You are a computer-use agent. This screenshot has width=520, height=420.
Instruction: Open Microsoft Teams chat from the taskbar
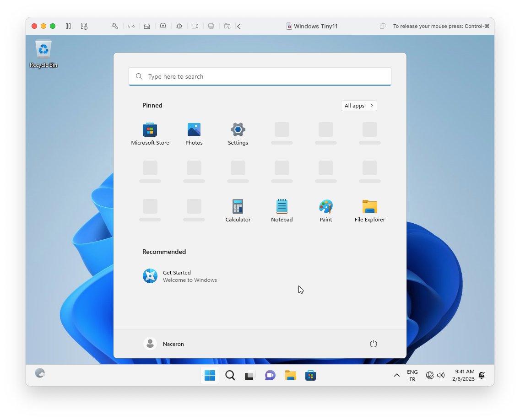click(x=270, y=375)
